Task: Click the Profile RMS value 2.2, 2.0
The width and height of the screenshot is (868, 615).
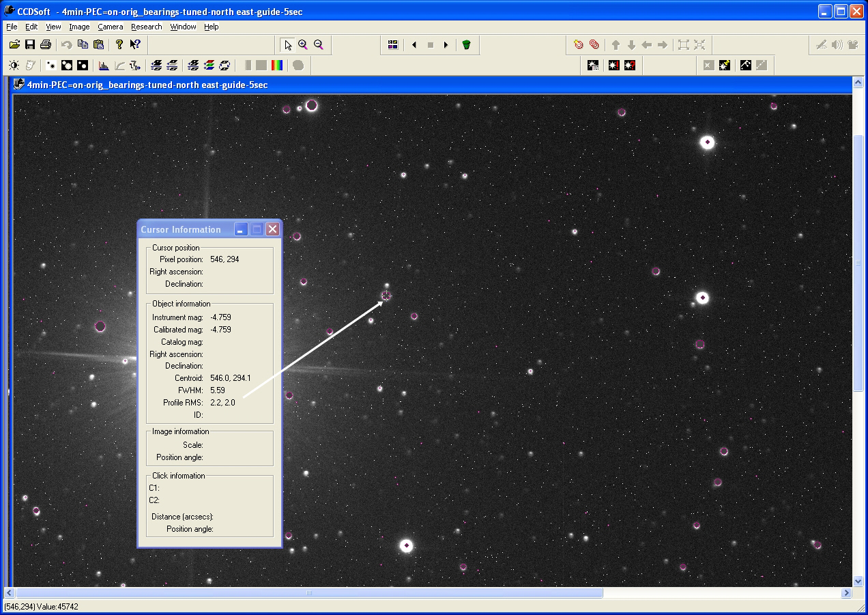Action: 222,403
